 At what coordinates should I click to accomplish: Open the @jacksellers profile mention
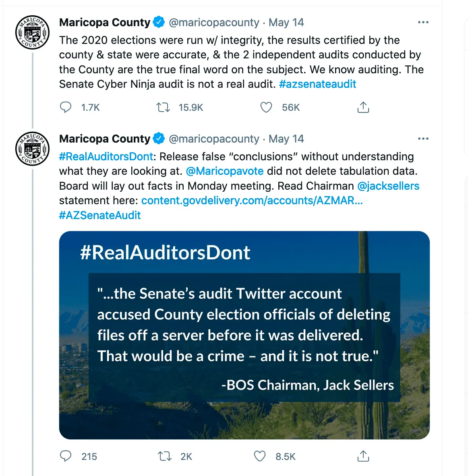[x=388, y=186]
